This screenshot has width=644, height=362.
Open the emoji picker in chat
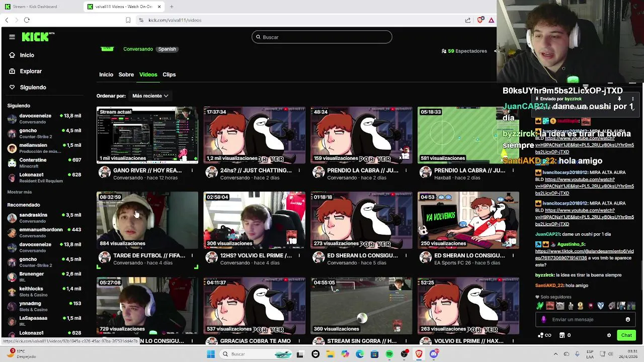point(628,319)
